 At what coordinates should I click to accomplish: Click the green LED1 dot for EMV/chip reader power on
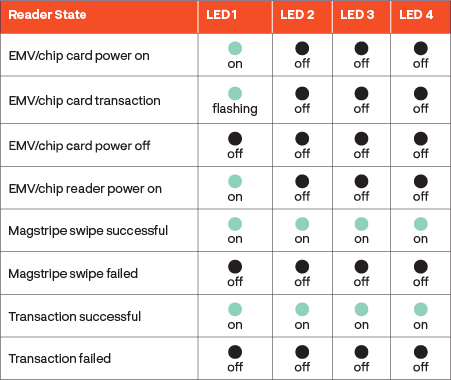(x=235, y=181)
